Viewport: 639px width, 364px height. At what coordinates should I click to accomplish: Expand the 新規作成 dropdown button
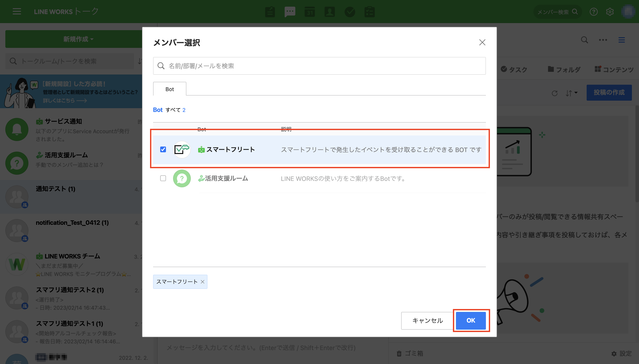point(78,39)
